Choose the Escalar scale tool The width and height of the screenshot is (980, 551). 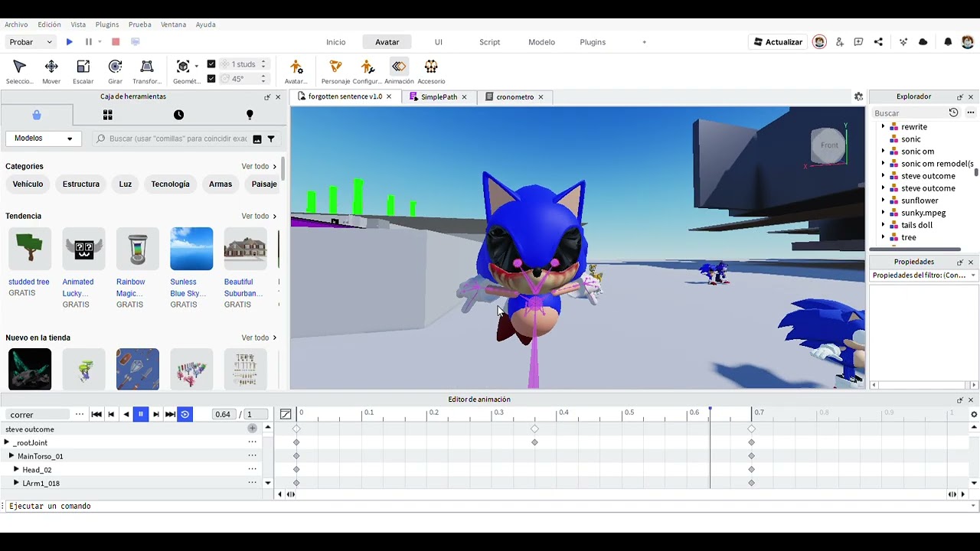coord(83,71)
